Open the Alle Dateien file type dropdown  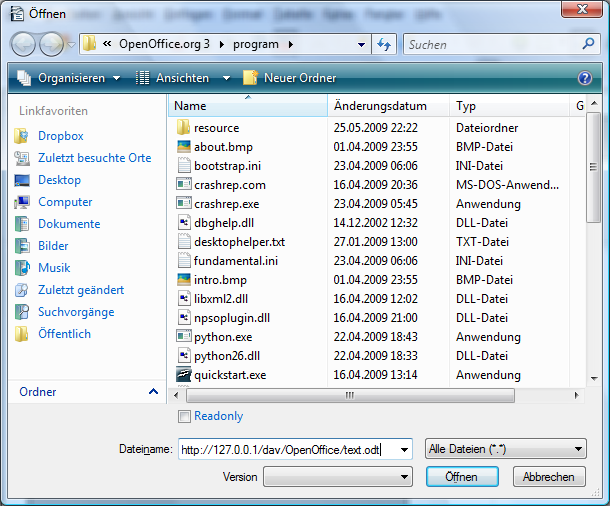point(505,450)
